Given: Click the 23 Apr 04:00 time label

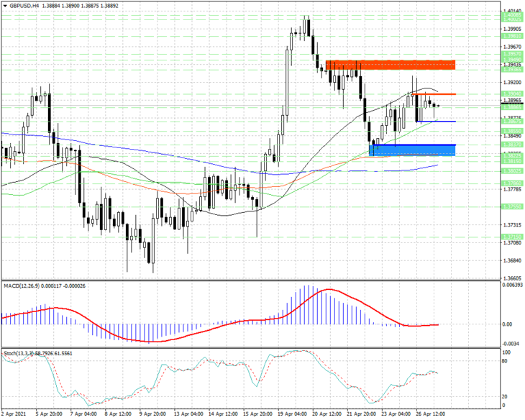Looking at the screenshot, I should click(x=396, y=414).
